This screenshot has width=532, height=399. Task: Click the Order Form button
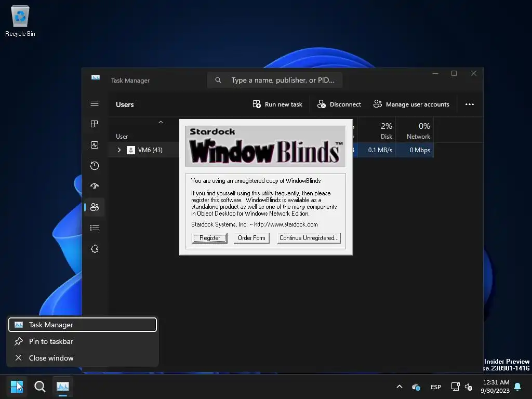251,238
